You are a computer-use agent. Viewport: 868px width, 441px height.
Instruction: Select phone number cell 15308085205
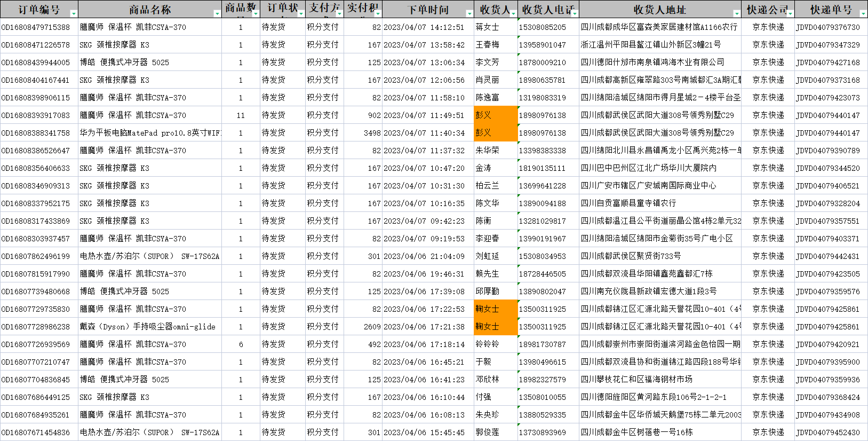[548, 27]
